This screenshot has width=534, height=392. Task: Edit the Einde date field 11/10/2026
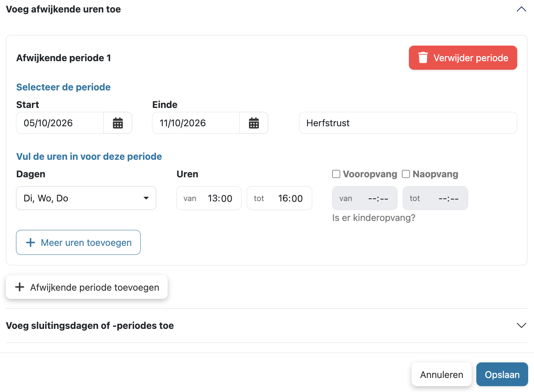196,123
